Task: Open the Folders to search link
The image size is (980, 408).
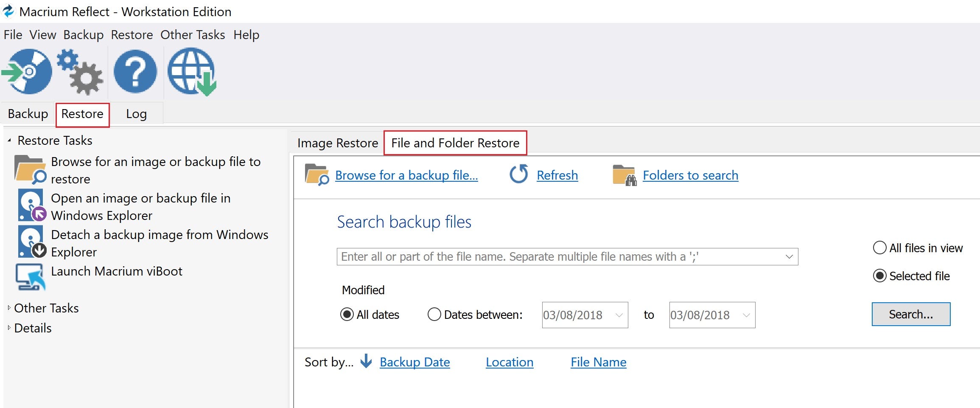Action: 690,175
